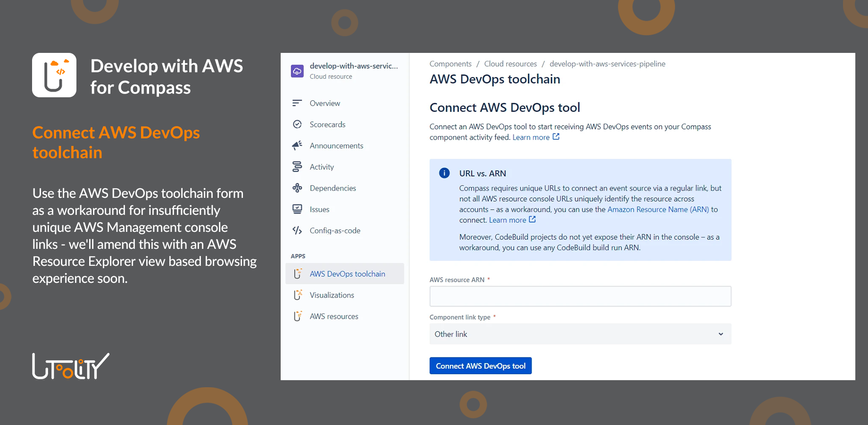The width and height of the screenshot is (868, 425).
Task: Click the AWS resources app icon
Action: [298, 316]
